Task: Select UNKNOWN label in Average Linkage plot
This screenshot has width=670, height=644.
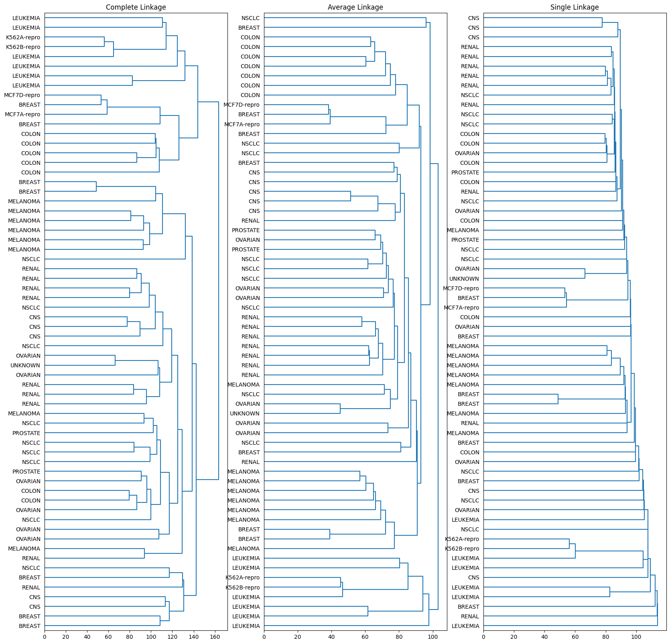Action: 245,413
